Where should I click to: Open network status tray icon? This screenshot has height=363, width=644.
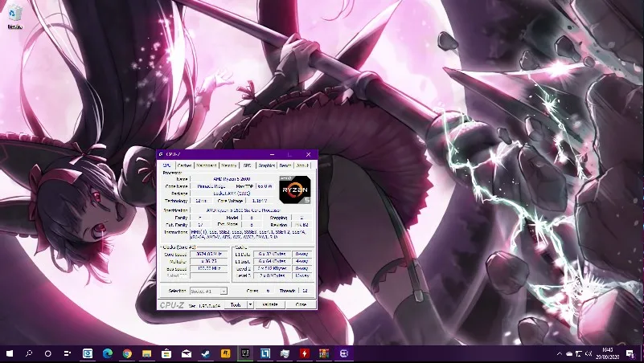pyautogui.click(x=579, y=353)
